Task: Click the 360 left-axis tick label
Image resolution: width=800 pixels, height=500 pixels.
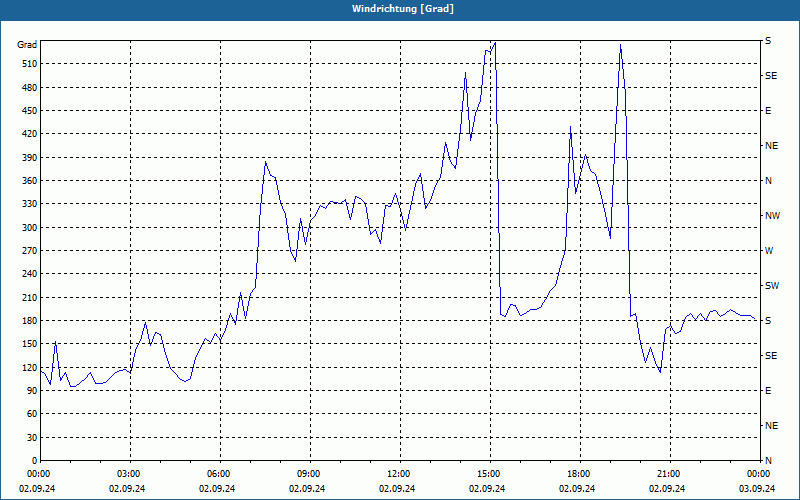Action: (x=30, y=181)
